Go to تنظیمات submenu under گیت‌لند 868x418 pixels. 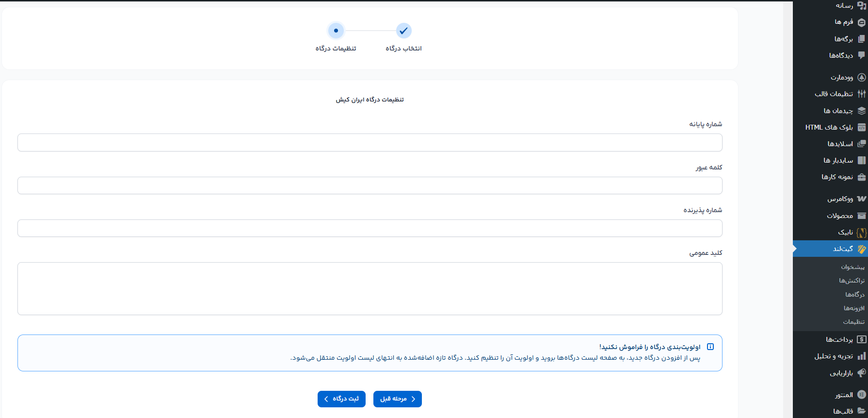(x=853, y=322)
